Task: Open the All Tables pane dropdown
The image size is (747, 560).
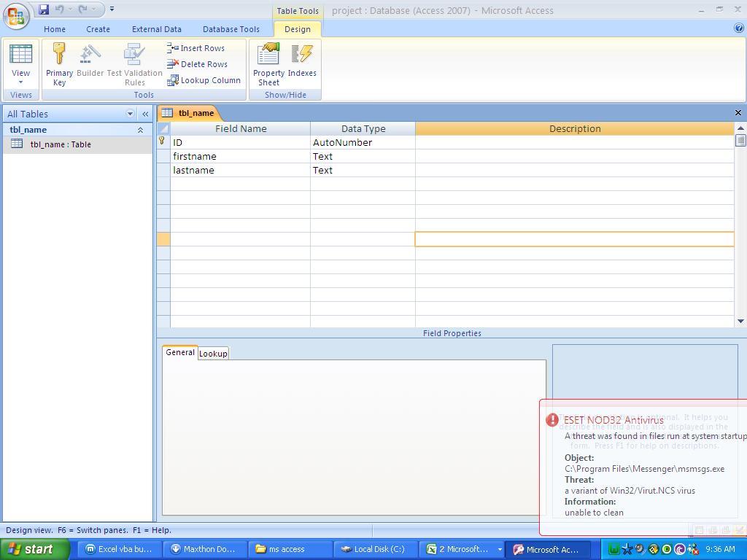Action: tap(130, 114)
